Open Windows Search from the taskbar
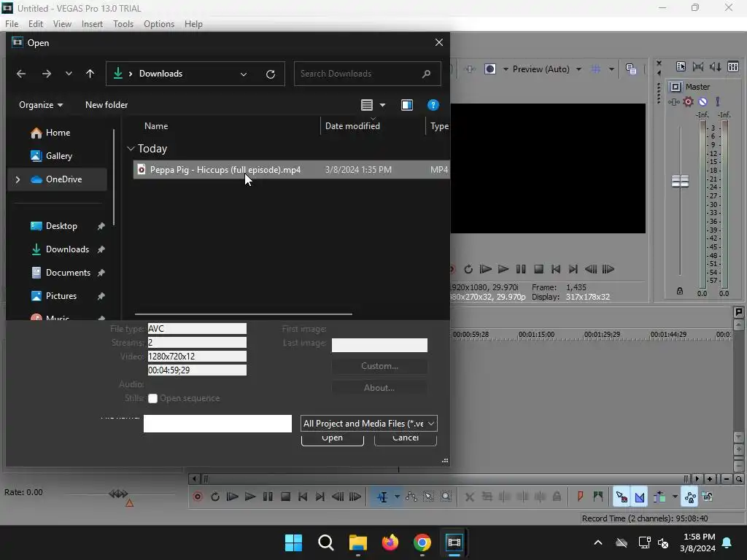Image resolution: width=747 pixels, height=560 pixels. click(326, 542)
